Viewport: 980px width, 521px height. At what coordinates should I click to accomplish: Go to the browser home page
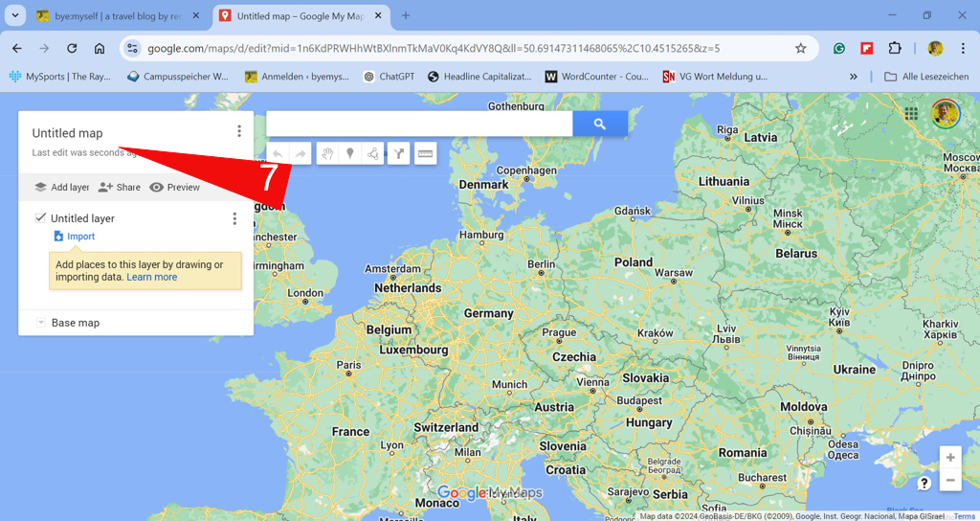100,48
